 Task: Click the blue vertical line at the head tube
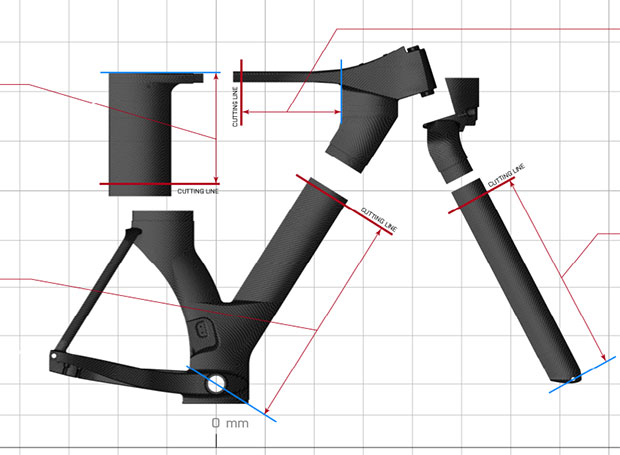(341, 85)
